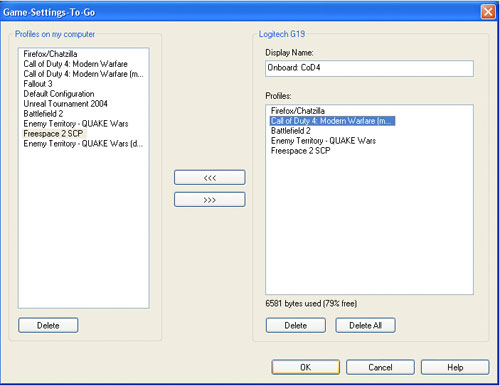Select Call of Duty 4: Modern Warfare in computer list
The height and width of the screenshot is (386, 500).
click(x=76, y=64)
